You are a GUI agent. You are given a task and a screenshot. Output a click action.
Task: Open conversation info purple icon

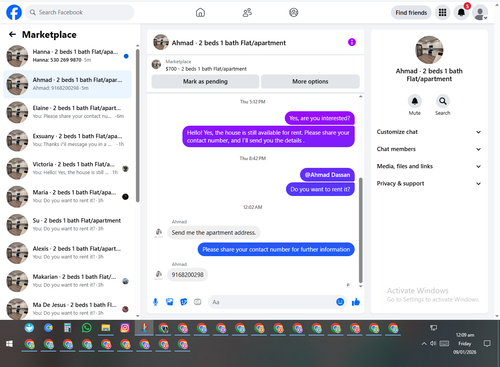tap(352, 42)
